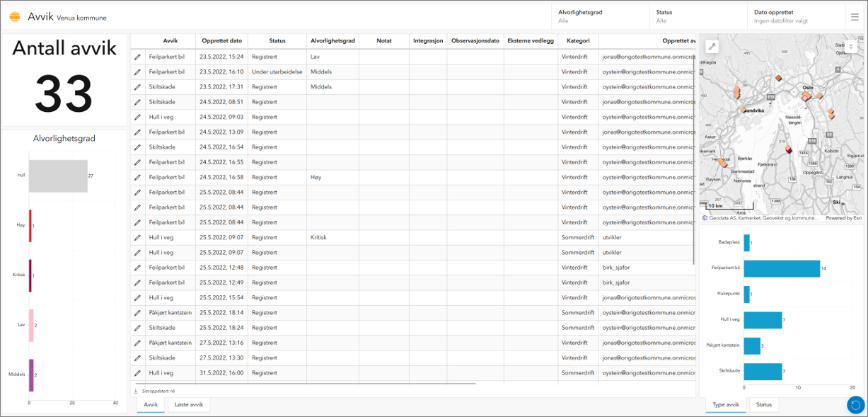Sort by the Opprettet dato column header
The width and height of the screenshot is (868, 417).
[222, 41]
